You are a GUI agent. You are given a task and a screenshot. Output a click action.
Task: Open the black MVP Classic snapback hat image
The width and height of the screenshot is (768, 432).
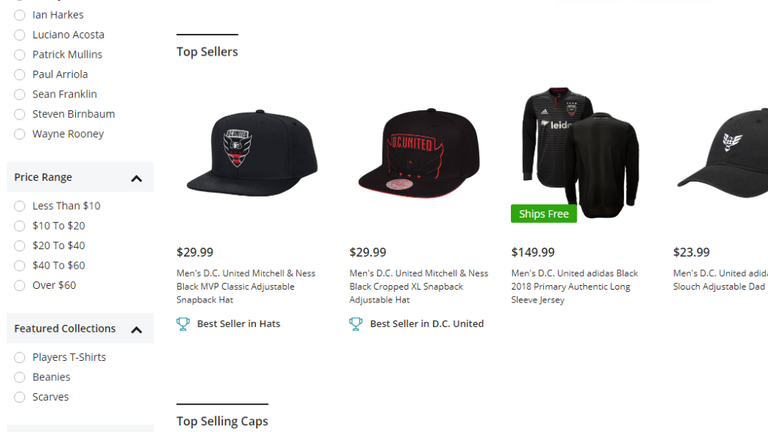pos(252,153)
